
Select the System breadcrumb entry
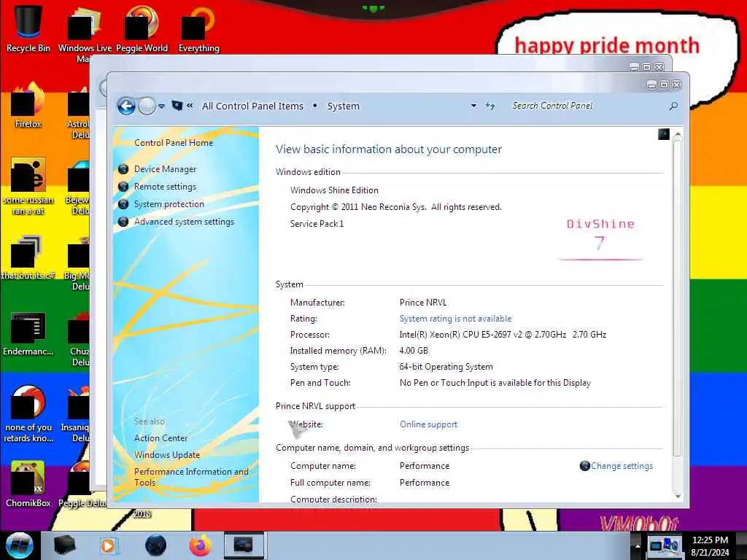(343, 106)
